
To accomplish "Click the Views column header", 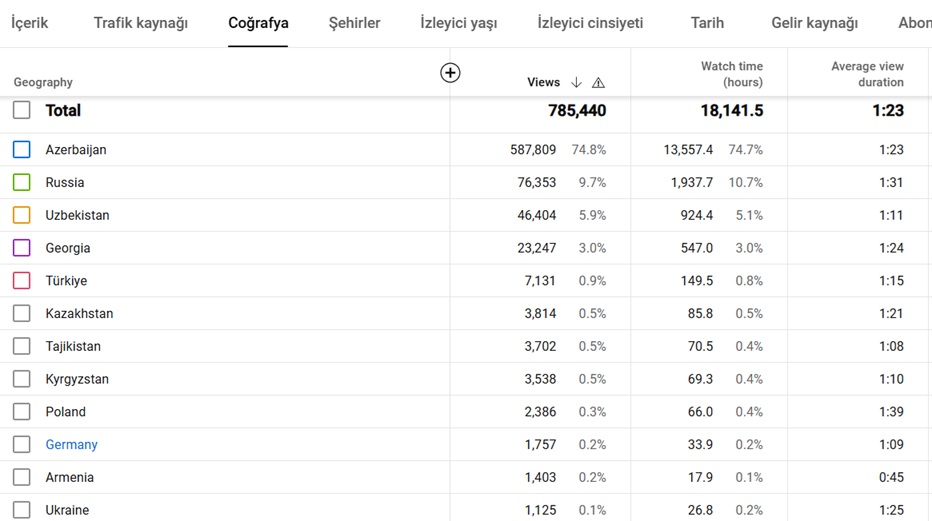I will coord(543,83).
